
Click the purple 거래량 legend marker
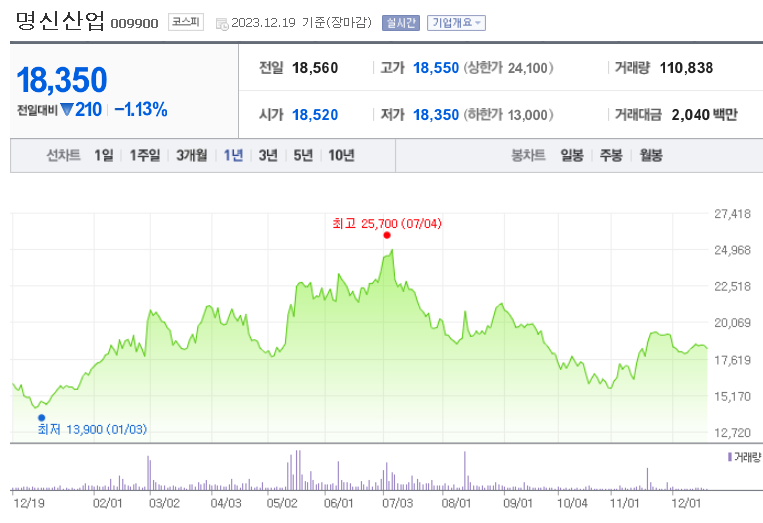click(x=730, y=457)
